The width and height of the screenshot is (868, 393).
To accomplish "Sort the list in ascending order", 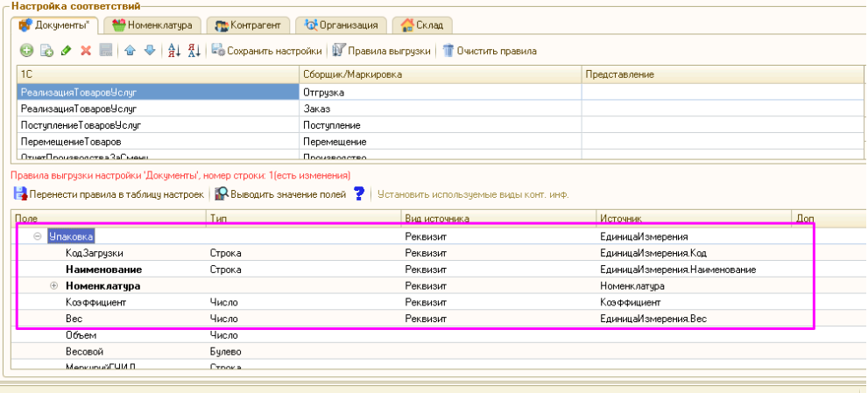I will 173,51.
